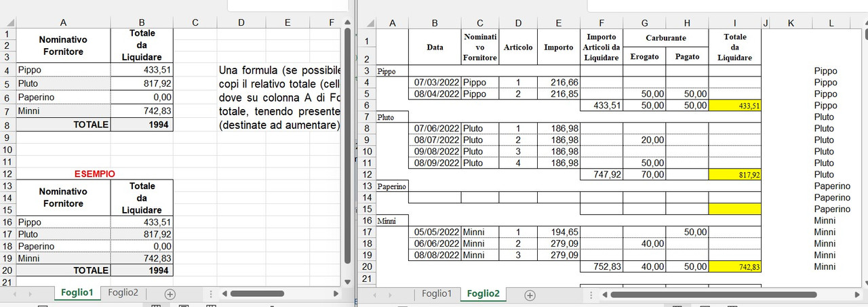Select cell B5 with 817,92 in Foglio1 sheet

(142, 83)
